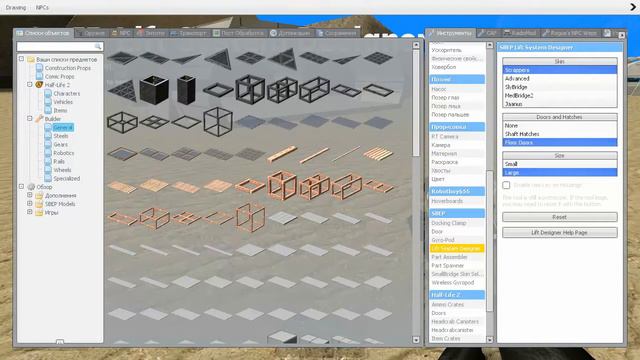This screenshot has width=640, height=360.
Task: Open the SBEP Models folder
Action: (x=60, y=204)
